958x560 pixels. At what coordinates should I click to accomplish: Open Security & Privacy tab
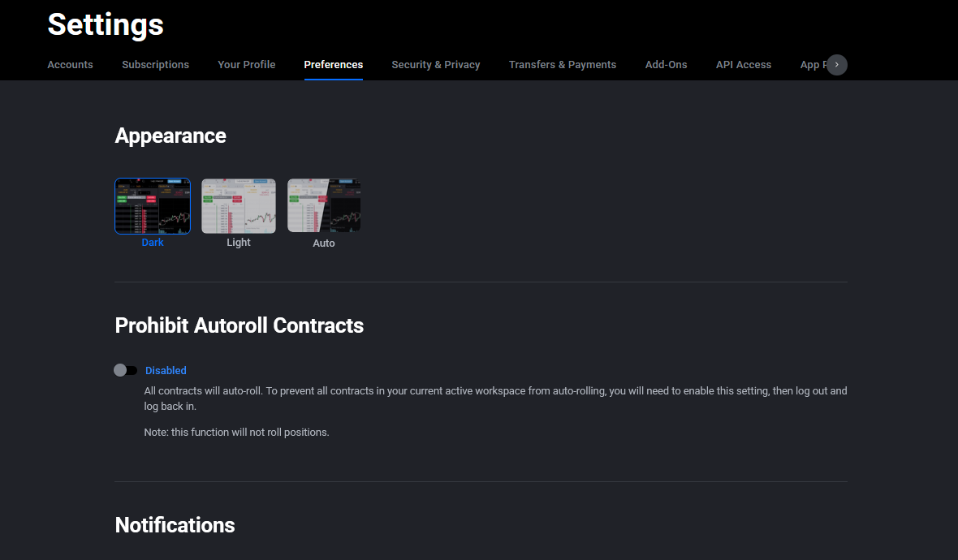436,65
